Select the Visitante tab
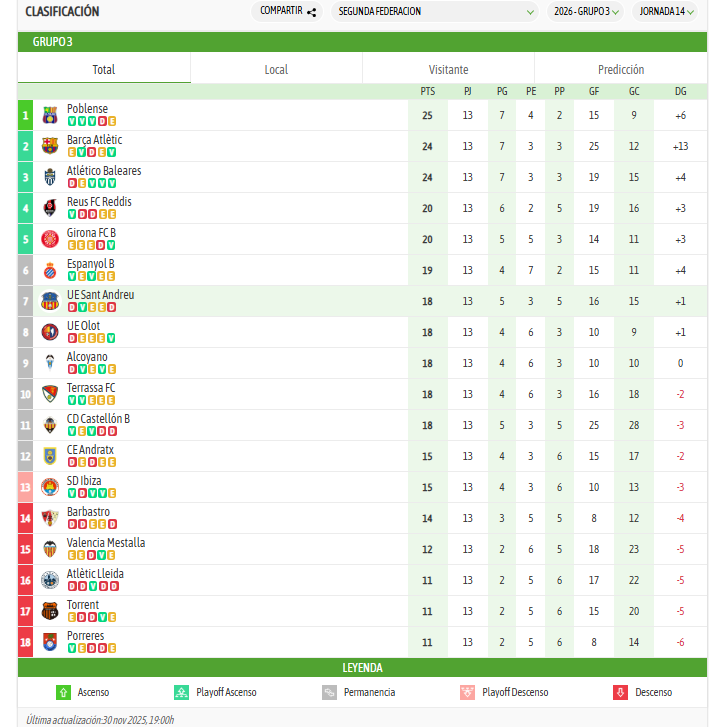Screen dimensions: 715x727 point(448,69)
